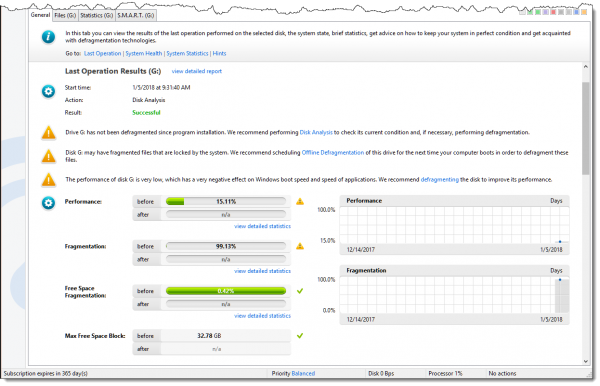This screenshot has height=386, width=600.
Task: Click the gear icon beside Start time
Action: coord(48,91)
